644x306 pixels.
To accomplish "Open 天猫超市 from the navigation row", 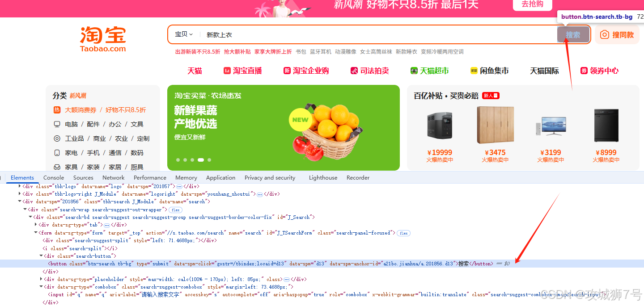I will point(430,71).
